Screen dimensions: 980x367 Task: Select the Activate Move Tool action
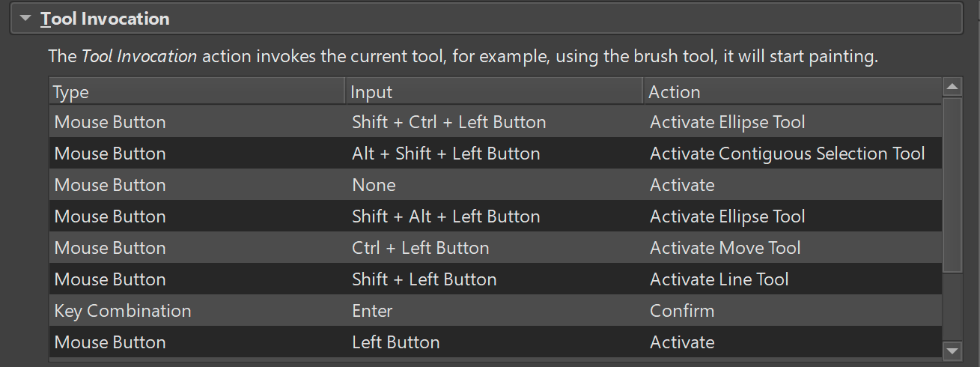click(x=725, y=248)
